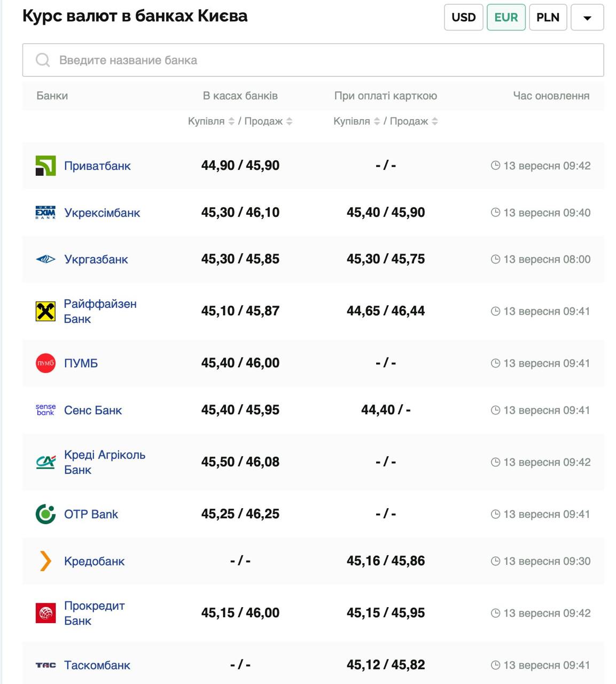
Task: Sort by cash desk Продаж rate
Action: tap(289, 121)
